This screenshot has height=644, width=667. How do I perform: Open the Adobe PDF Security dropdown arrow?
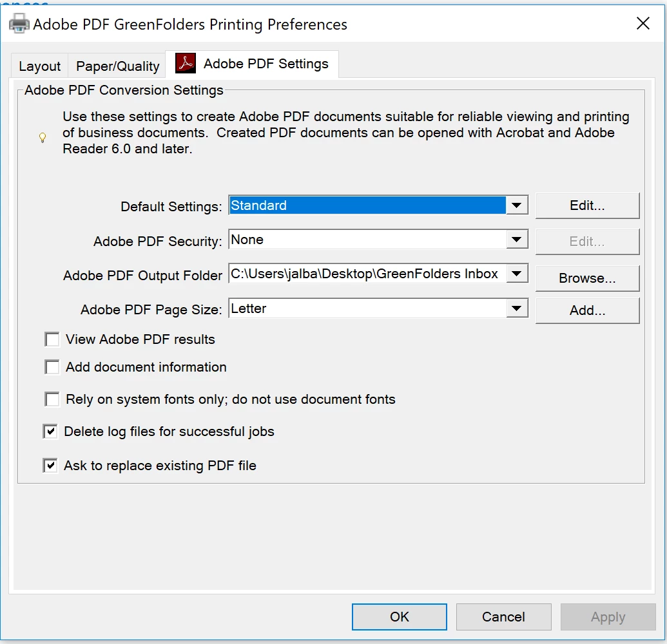point(517,240)
